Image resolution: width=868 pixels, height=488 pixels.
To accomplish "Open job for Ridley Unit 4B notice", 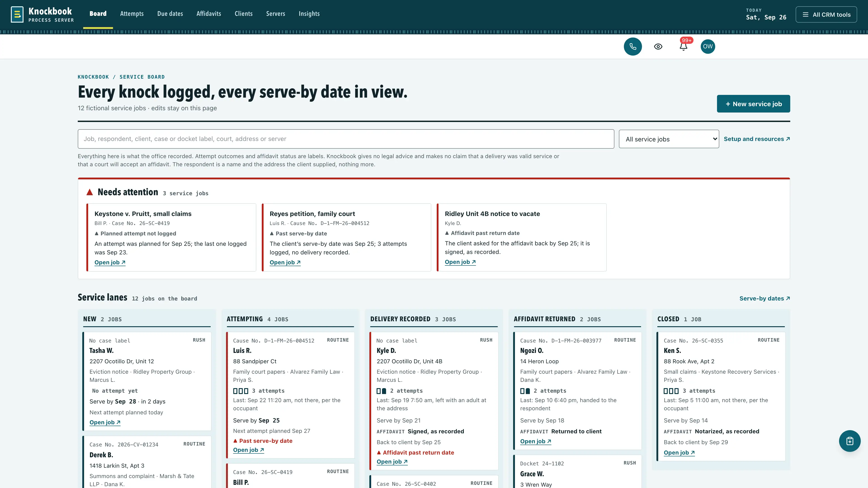I will [x=460, y=262].
